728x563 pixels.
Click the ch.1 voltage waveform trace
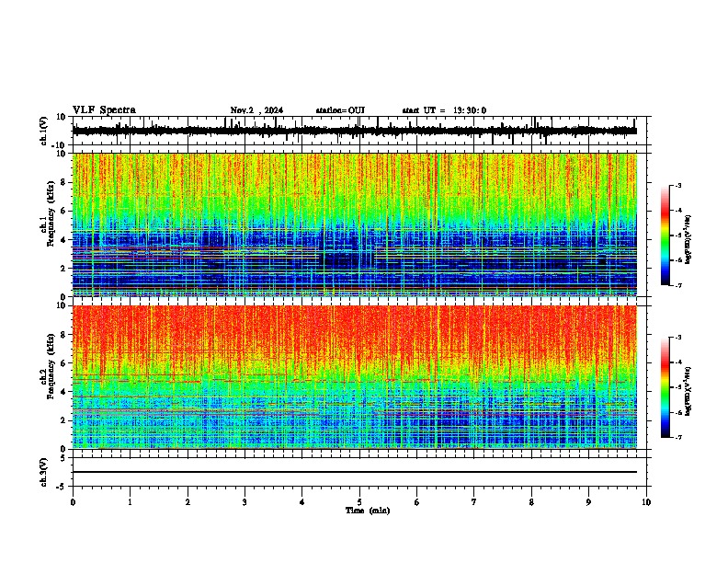(355, 131)
